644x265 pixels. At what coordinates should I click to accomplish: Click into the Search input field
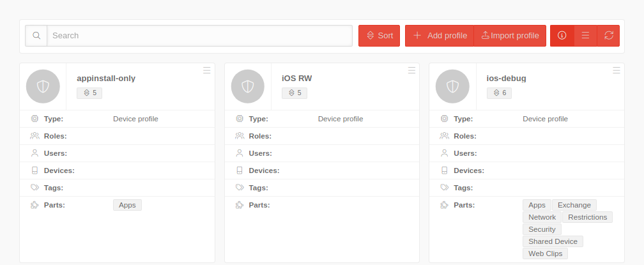point(199,36)
